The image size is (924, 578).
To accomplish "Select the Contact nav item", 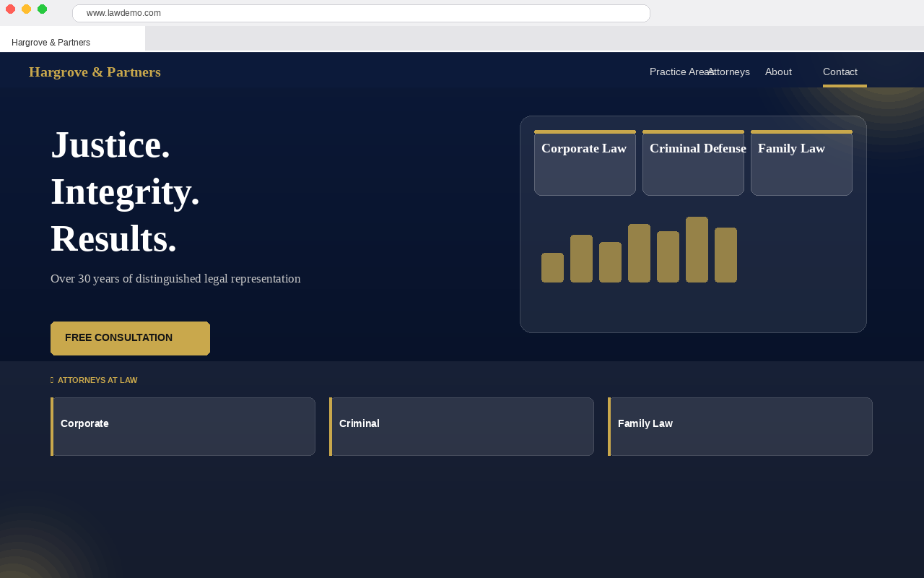I will tap(840, 72).
